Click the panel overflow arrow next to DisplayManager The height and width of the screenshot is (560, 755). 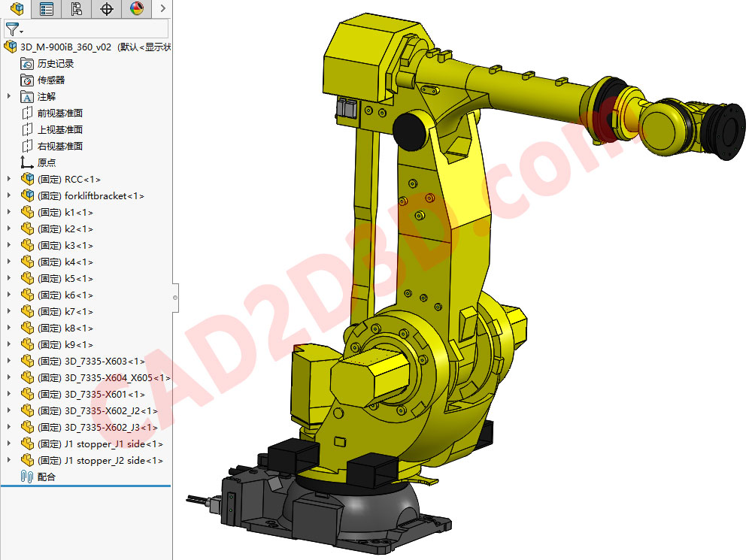tap(162, 9)
